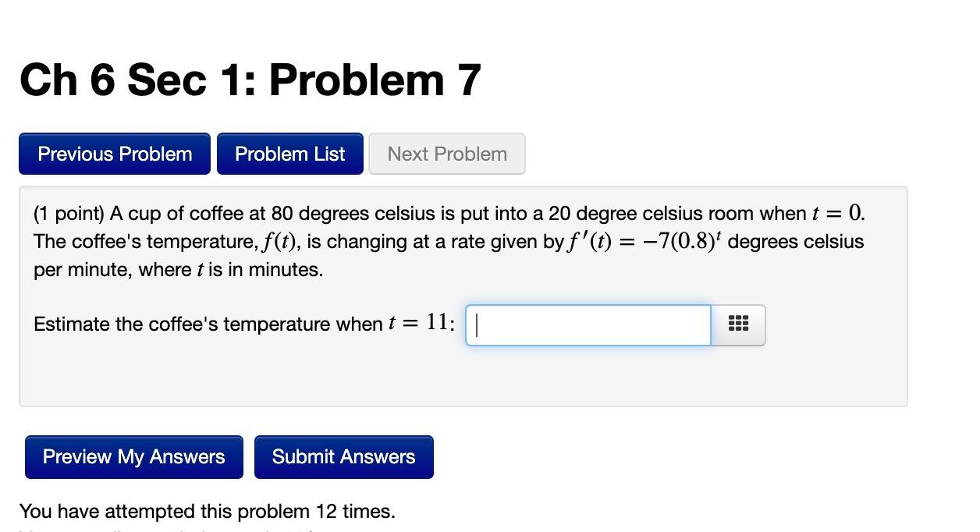Click the attempts count message text

208,511
